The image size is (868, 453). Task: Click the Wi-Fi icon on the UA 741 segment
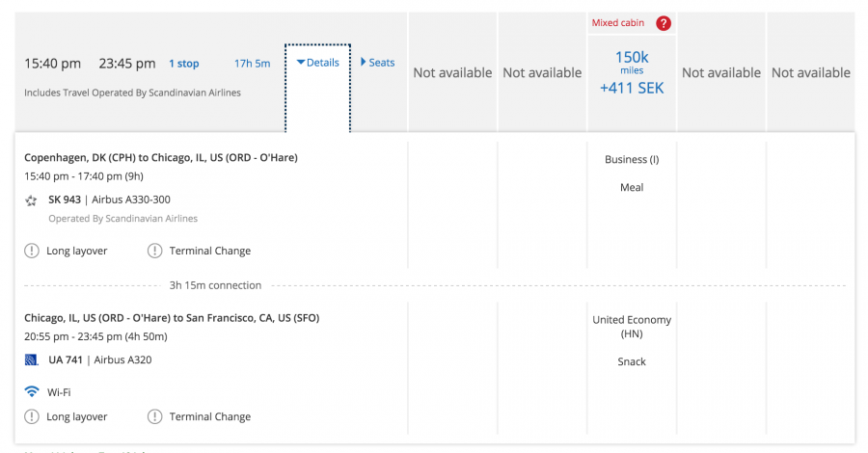pos(32,392)
